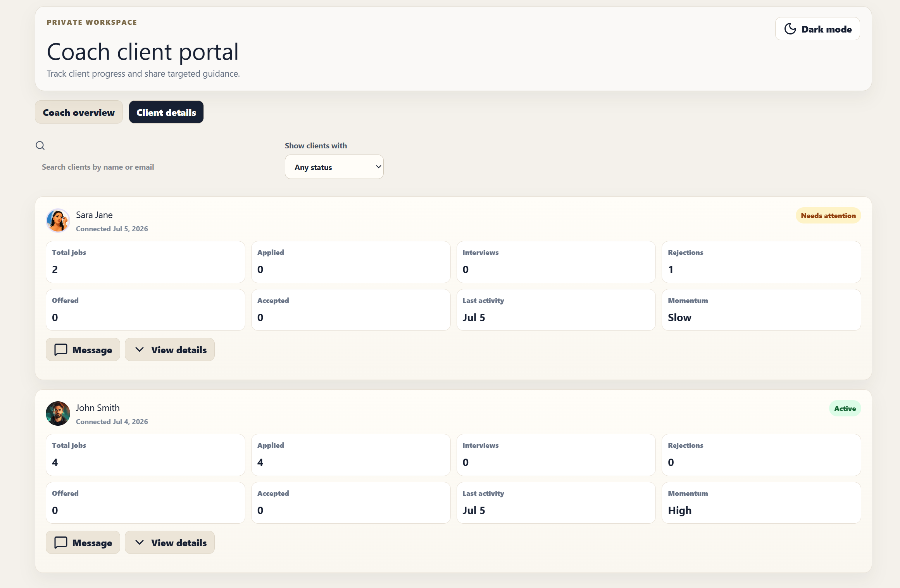Click Sara Jane's Rejections card
The image size is (900, 588).
[x=761, y=262]
